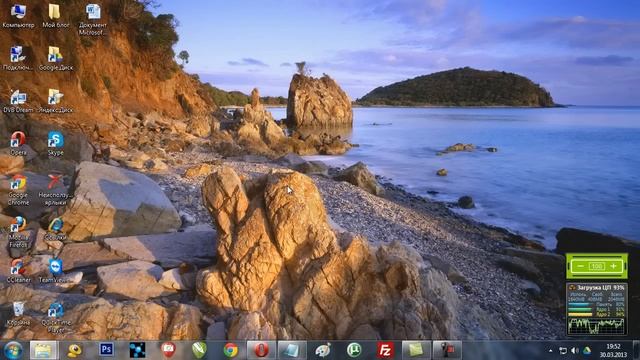Screen dimensions: 640x360
Task: Launch Google Chrome from the taskbar
Action: [231, 350]
